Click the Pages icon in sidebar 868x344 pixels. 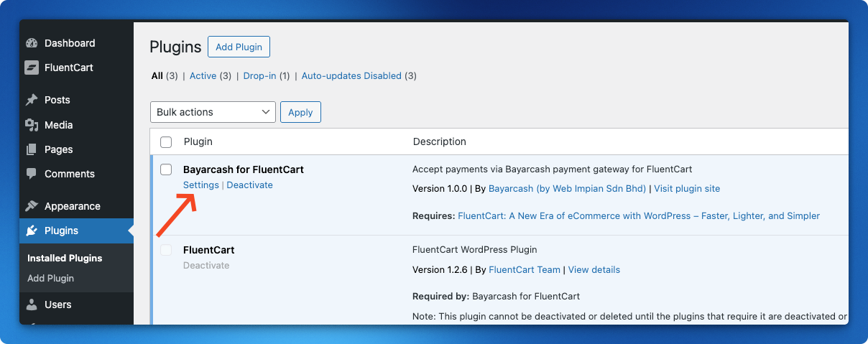(x=32, y=149)
